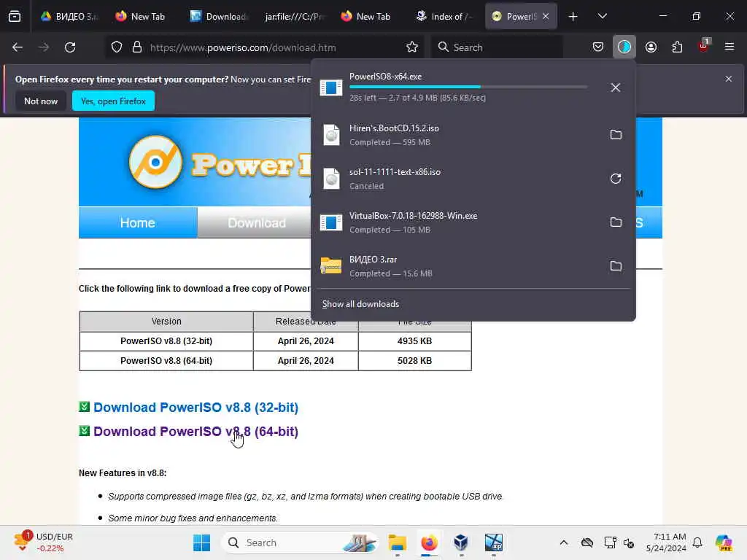Switch to the Downloads tab
Screen dimensions: 747x560
(219, 17)
